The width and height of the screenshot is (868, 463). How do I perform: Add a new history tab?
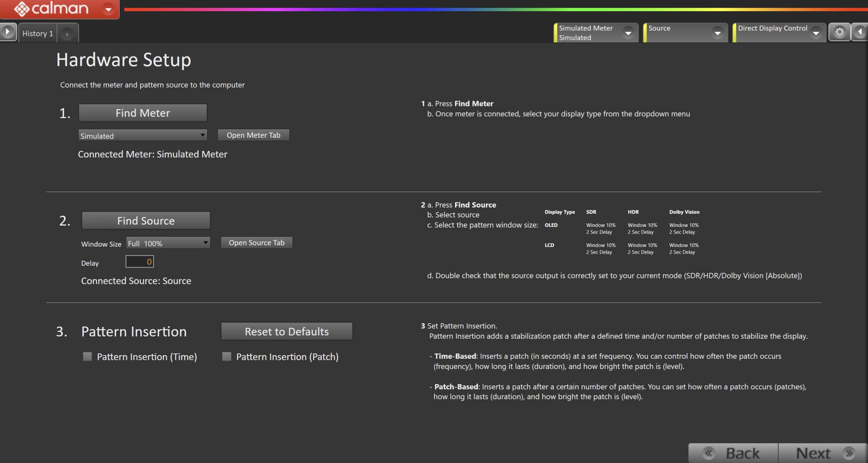click(x=67, y=34)
